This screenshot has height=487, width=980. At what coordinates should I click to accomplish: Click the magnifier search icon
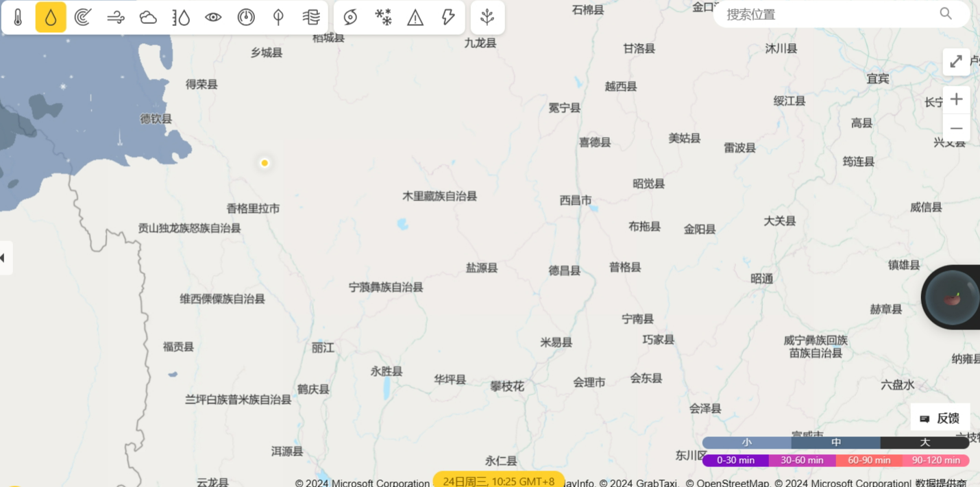[x=946, y=14]
